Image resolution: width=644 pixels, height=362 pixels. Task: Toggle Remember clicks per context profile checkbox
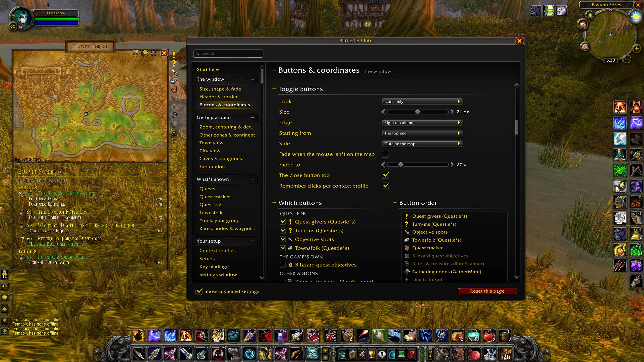click(x=385, y=186)
